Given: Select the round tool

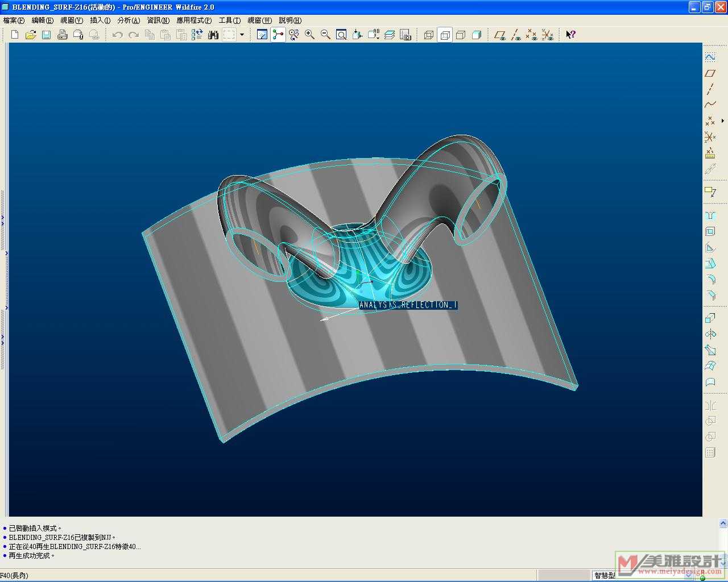Looking at the screenshot, I should [x=710, y=280].
